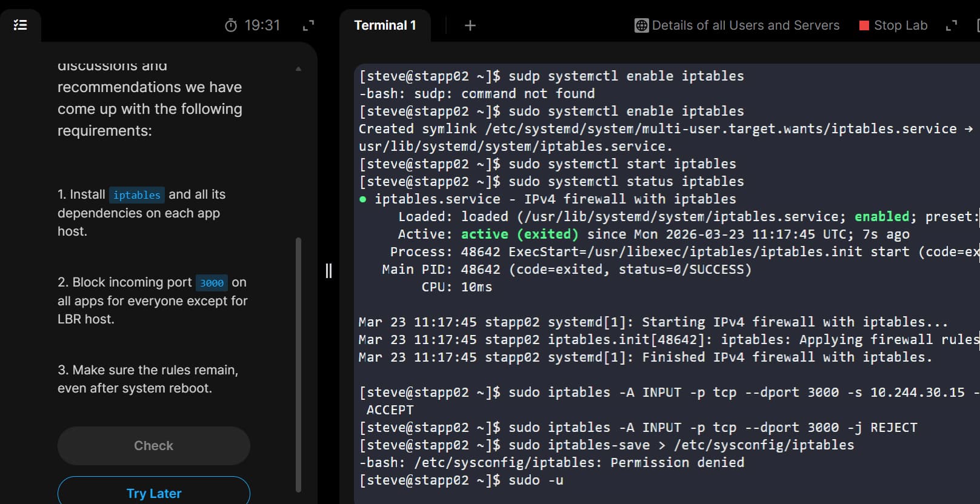Click the Check button
Viewport: 980px width, 504px height.
coord(154,446)
